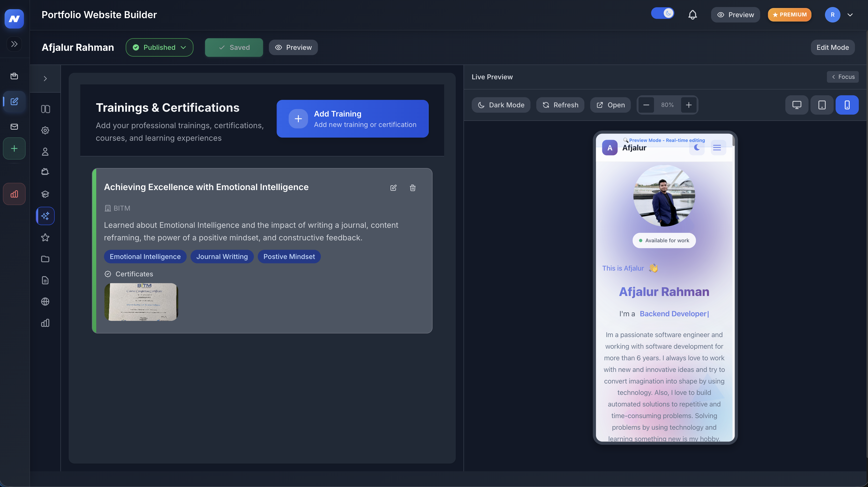Toggle Dark Mode in the Live Preview toolbar
Viewport: 868px width, 487px height.
(x=501, y=105)
